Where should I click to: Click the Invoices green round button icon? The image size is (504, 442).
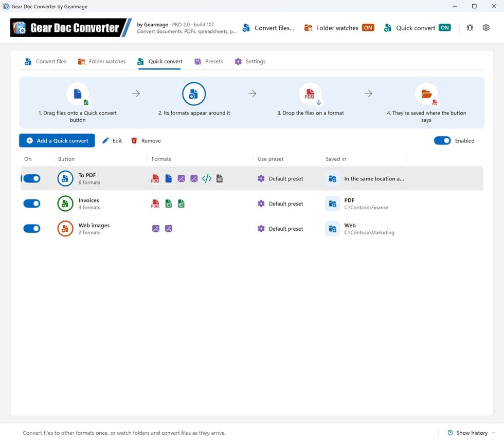tap(65, 204)
